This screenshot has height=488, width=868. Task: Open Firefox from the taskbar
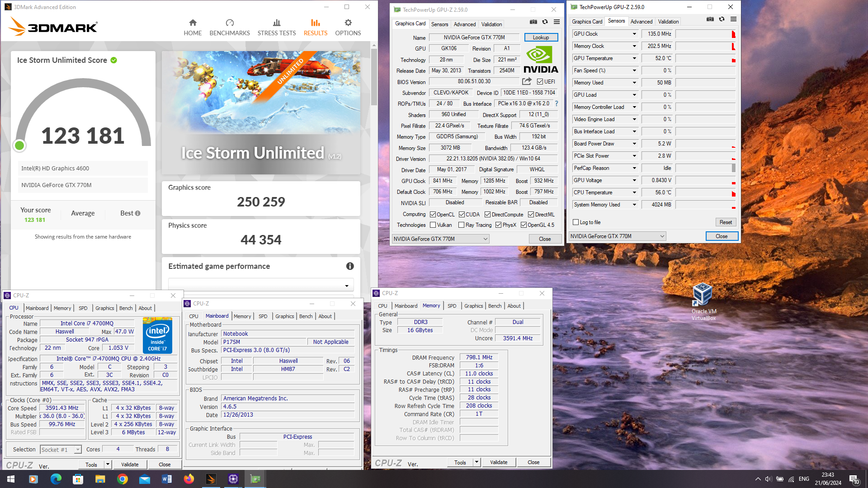[189, 479]
